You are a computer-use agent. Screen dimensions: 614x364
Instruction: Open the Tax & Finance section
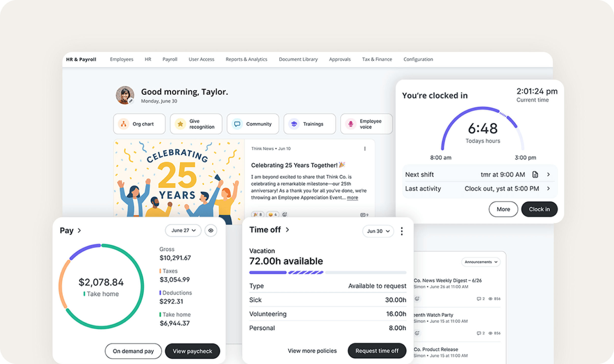(377, 59)
